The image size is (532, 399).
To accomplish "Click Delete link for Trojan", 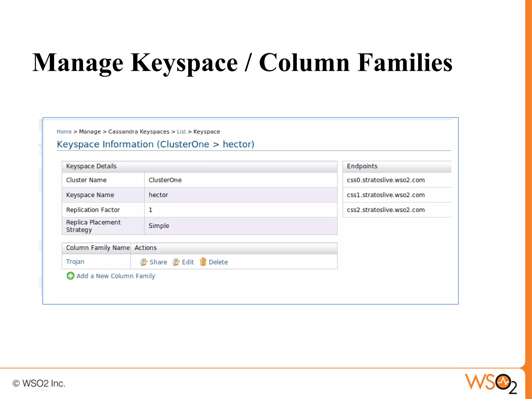I will (218, 262).
